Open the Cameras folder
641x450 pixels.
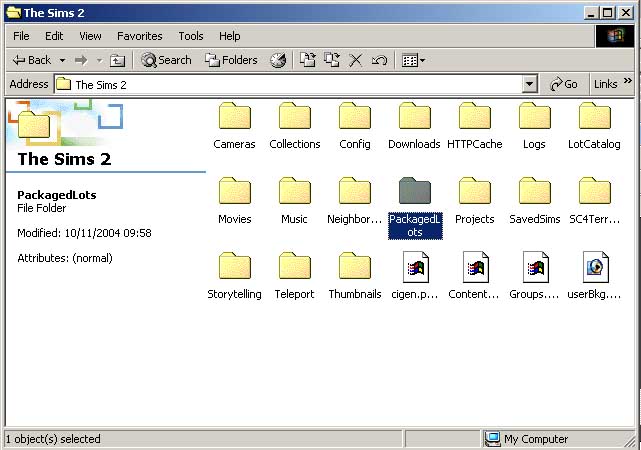234,126
